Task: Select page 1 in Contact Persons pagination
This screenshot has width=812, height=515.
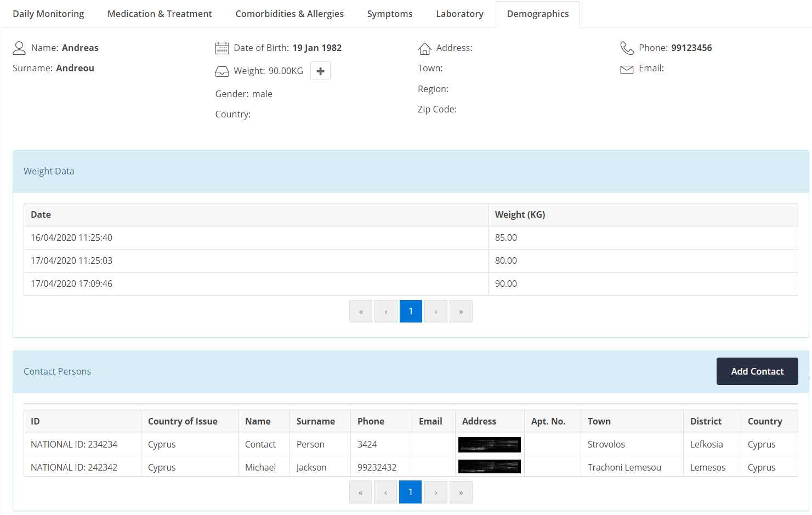Action: (x=410, y=492)
